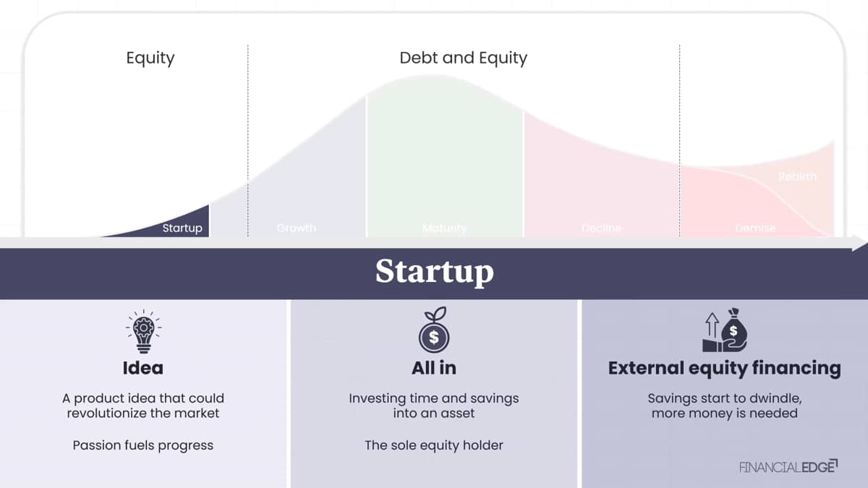Select the Startup stage on the curve
Screen dimensions: 868x488
[182, 228]
